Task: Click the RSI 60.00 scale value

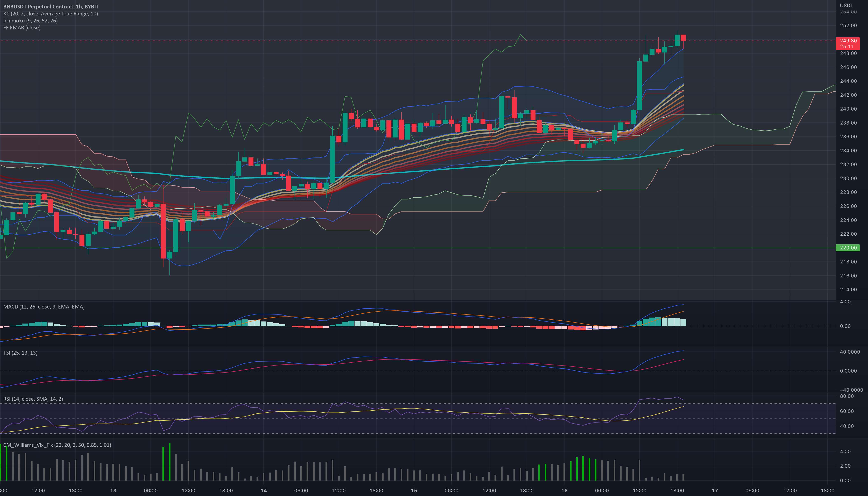Action: 847,411
